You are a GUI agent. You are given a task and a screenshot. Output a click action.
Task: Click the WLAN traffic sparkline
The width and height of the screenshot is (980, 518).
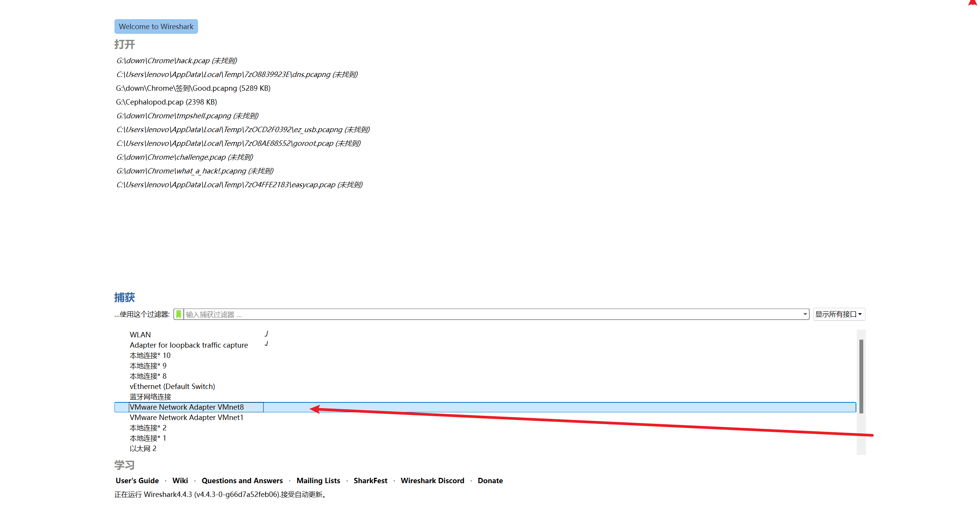(266, 334)
